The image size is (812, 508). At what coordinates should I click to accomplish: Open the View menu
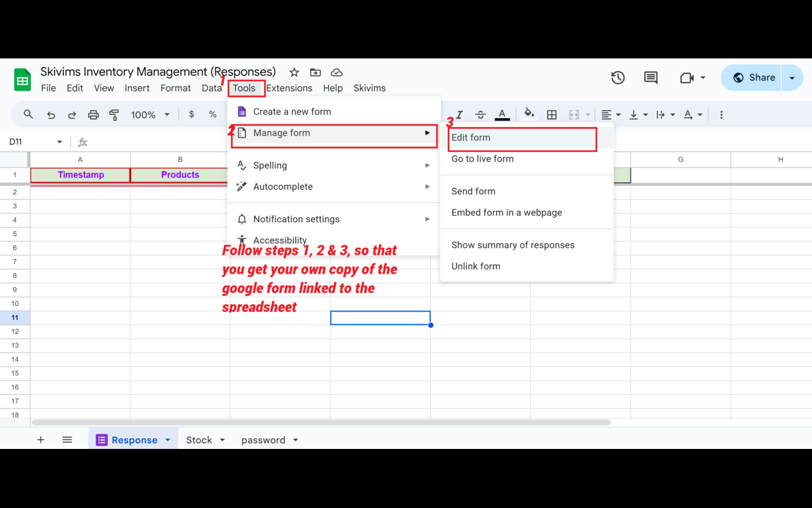point(104,88)
